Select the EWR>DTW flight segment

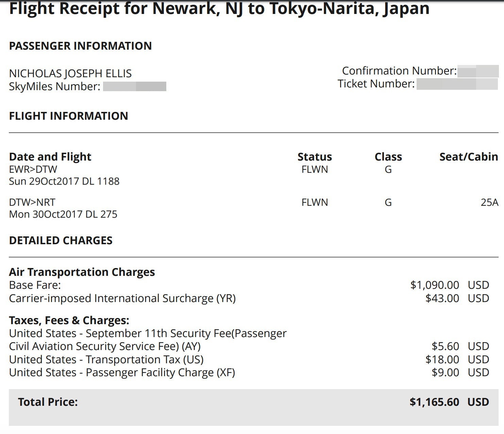[33, 169]
